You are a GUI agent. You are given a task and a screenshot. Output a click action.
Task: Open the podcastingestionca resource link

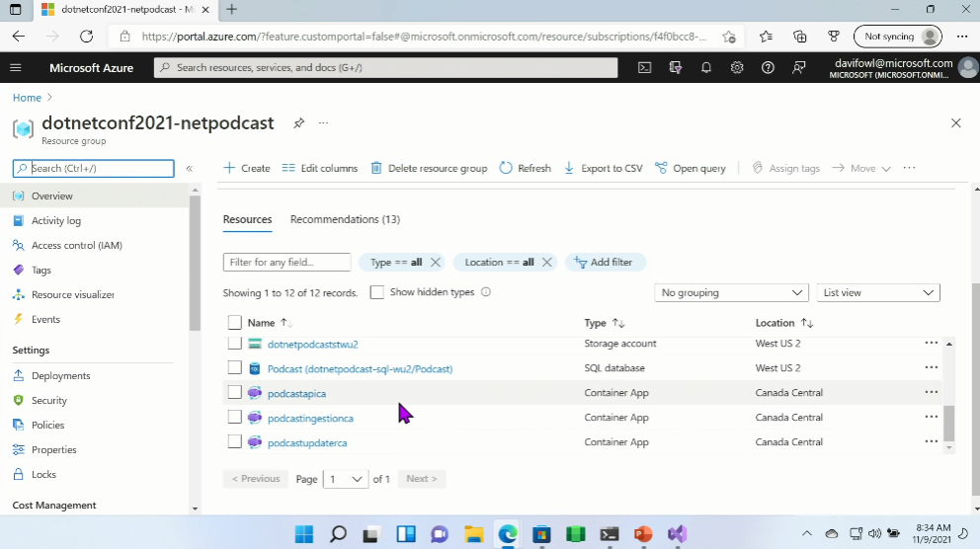pyautogui.click(x=310, y=418)
